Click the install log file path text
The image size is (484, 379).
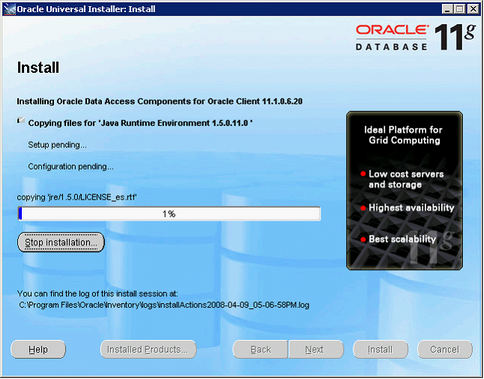[x=164, y=305]
